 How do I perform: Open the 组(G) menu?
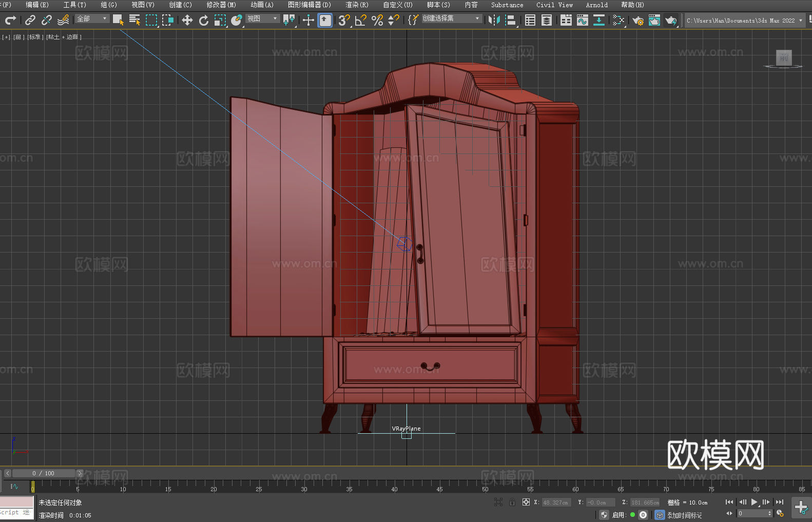tap(109, 5)
